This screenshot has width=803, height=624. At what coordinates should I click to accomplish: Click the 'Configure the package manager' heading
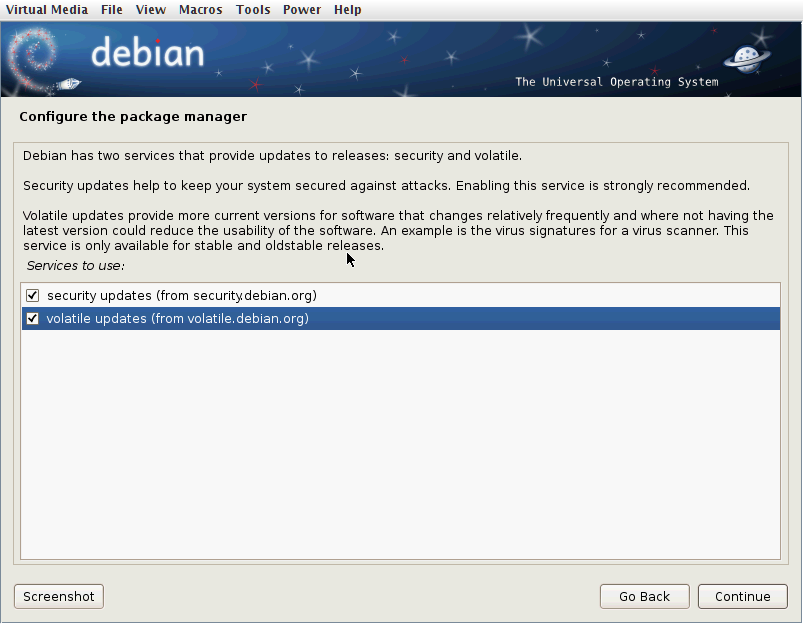133,117
